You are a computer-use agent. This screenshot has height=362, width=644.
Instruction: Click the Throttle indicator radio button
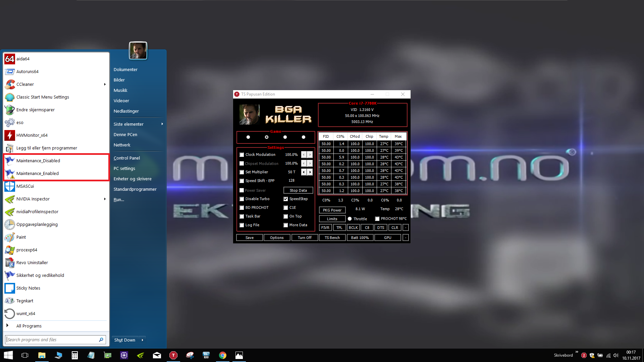click(x=350, y=219)
